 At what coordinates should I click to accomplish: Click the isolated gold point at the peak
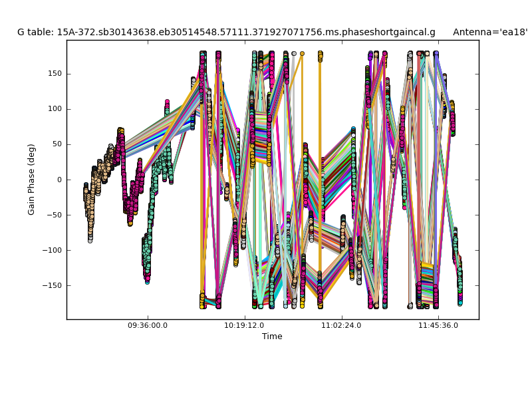[x=302, y=53]
